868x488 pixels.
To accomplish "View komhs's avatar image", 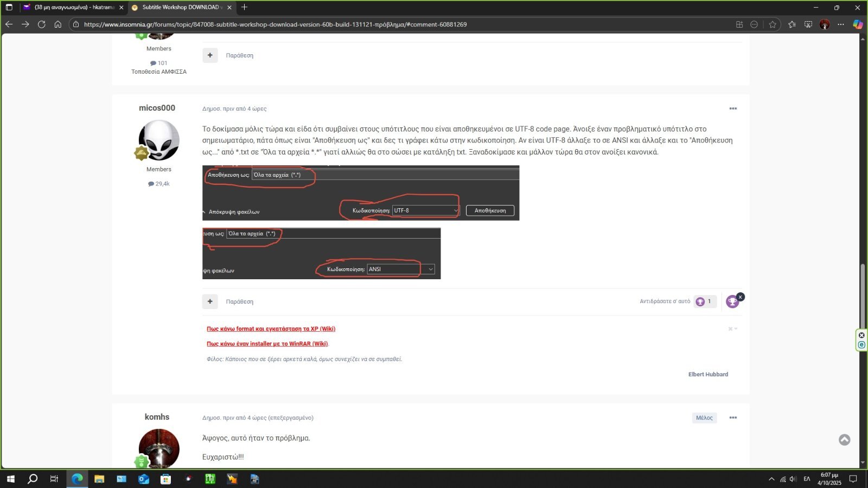I will (x=159, y=448).
